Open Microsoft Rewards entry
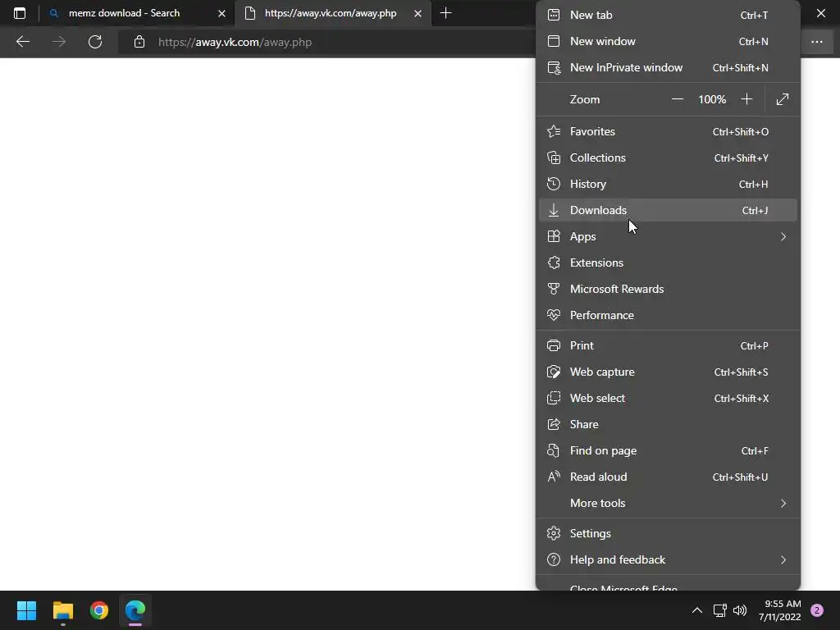 pyautogui.click(x=668, y=289)
